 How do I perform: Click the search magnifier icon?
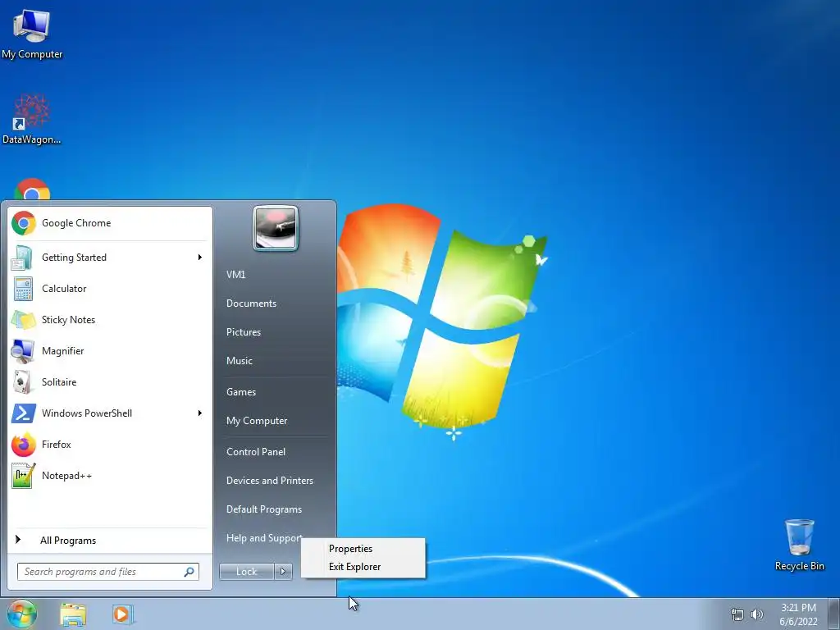tap(189, 572)
